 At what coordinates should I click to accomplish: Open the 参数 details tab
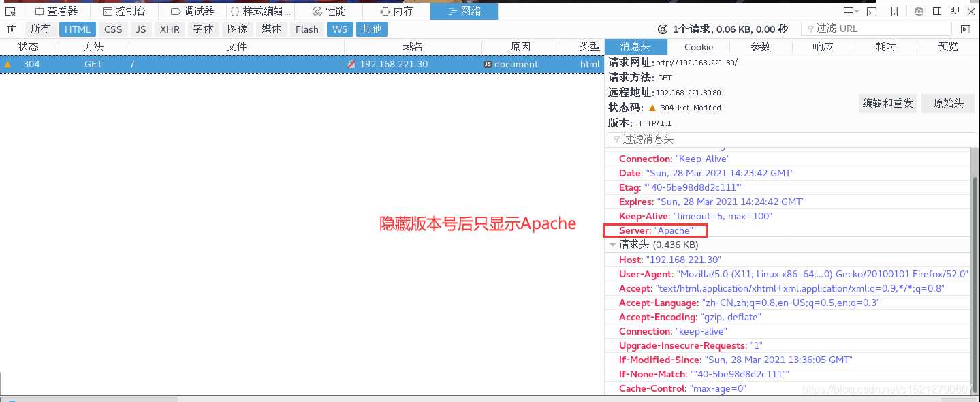pos(761,46)
